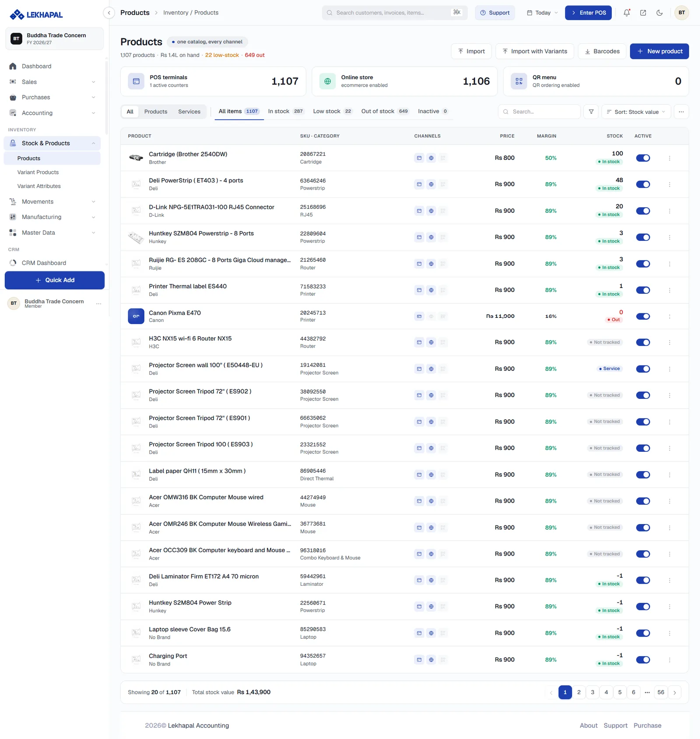Toggle active switch for Label paper QH11
Viewport: 700px width, 739px height.
(x=643, y=475)
